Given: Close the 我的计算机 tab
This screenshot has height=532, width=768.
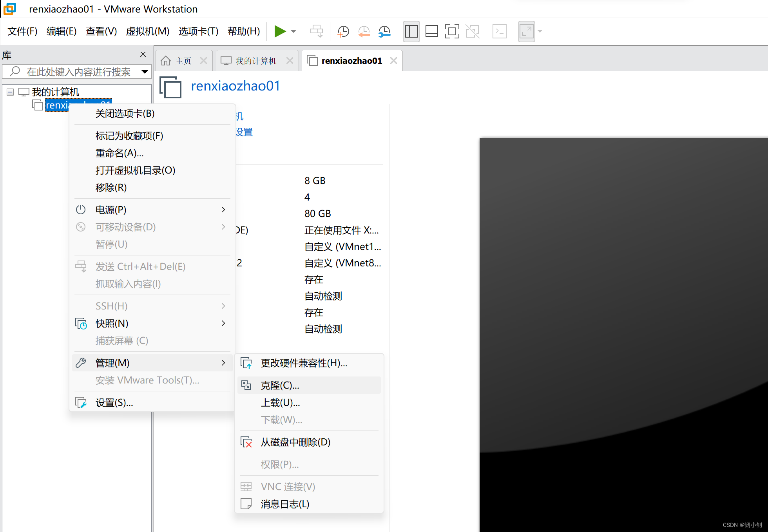Looking at the screenshot, I should click(x=290, y=61).
